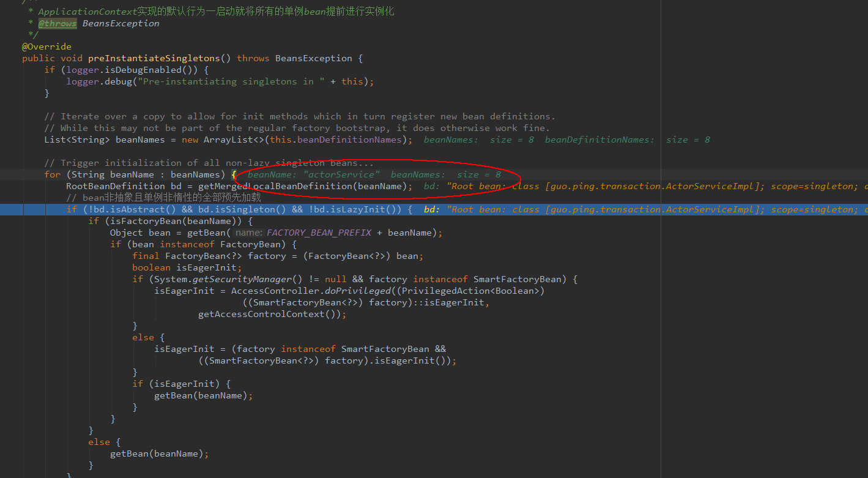Screen dimensions: 868x478
Task: Click factory instanceof SmartFactoryBean && in the else branch
Action: [x=341, y=349]
